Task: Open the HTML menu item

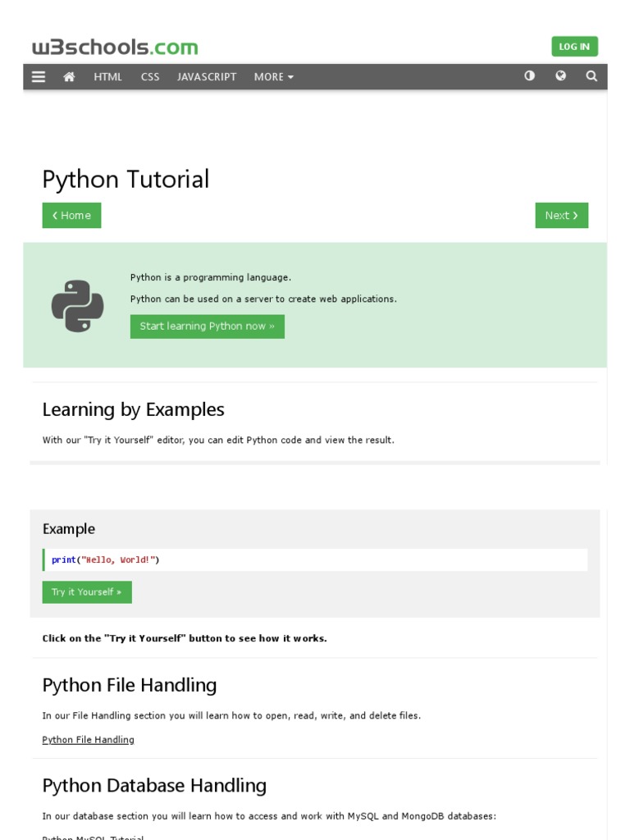Action: [107, 77]
